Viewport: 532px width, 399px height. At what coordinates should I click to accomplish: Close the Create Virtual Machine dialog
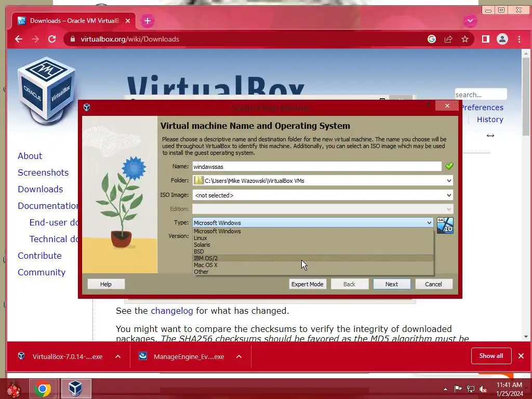click(447, 106)
